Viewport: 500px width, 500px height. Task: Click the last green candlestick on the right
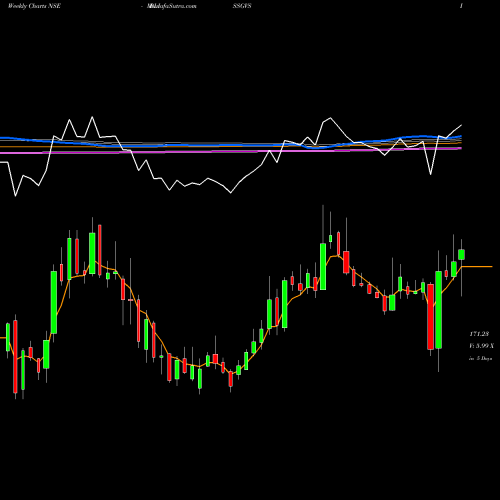461,254
